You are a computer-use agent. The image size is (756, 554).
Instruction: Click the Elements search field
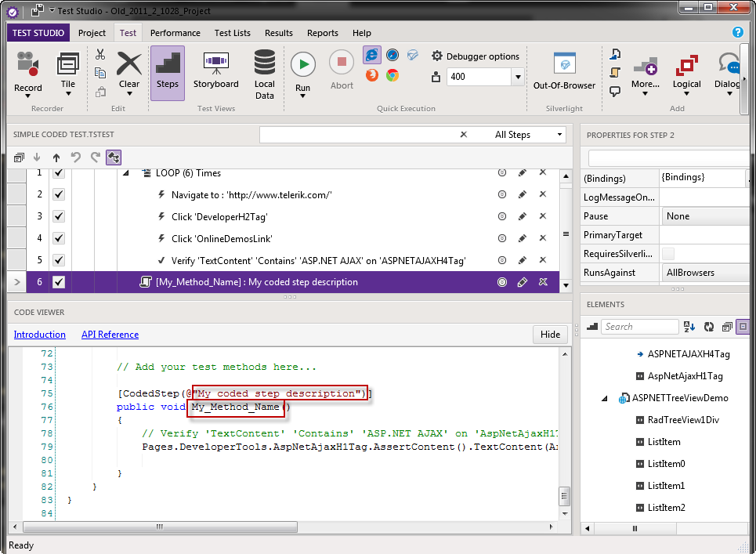point(640,327)
